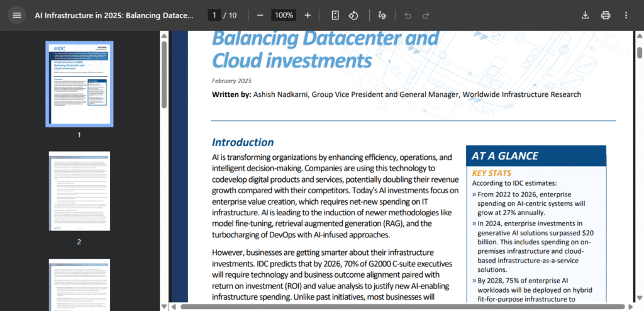Toggle the sidebar with the hamburger menu icon
This screenshot has width=644, height=311.
pos(17,15)
